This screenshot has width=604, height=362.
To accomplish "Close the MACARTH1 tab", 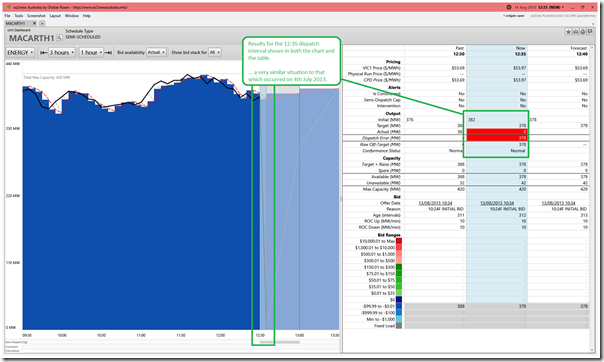I will (x=34, y=23).
